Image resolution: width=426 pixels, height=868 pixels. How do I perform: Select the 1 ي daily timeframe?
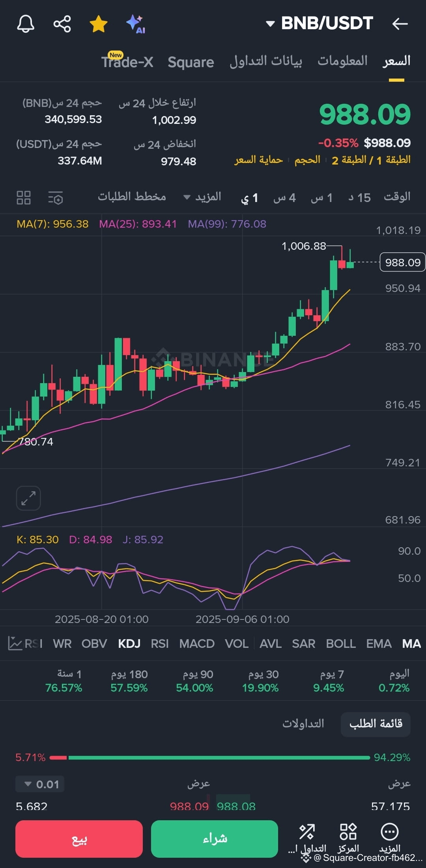pos(250,198)
